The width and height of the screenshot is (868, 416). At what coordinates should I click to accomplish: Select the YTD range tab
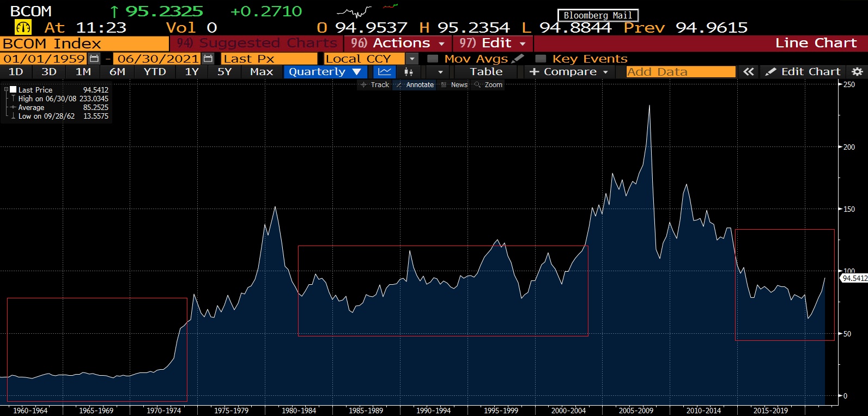[155, 72]
